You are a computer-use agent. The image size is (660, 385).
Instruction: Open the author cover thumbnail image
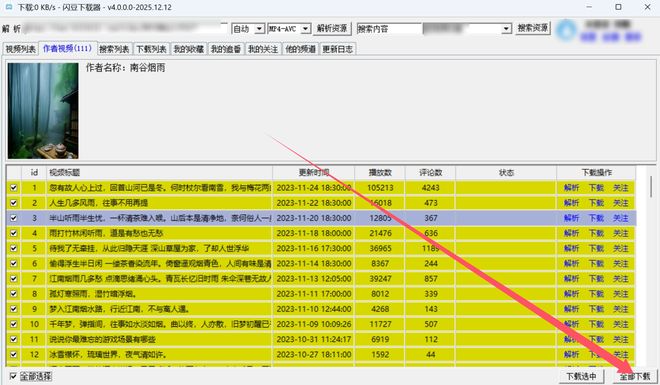tap(43, 111)
